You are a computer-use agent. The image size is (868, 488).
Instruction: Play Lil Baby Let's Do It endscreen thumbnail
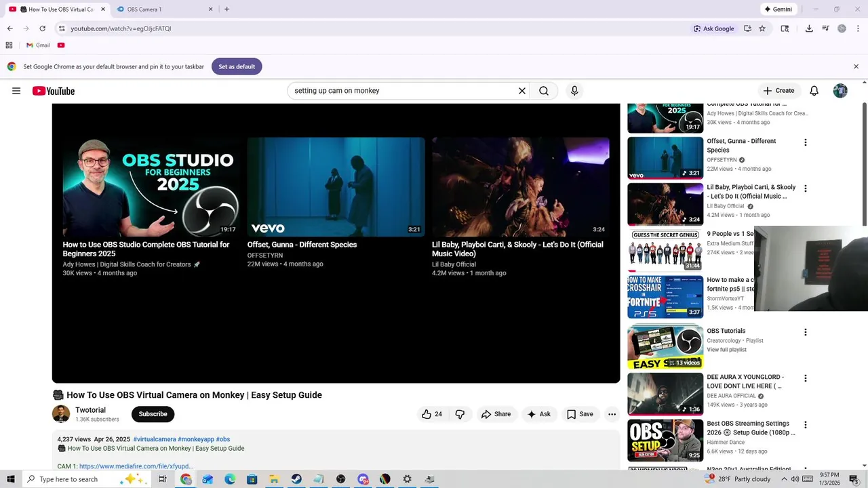pyautogui.click(x=520, y=187)
